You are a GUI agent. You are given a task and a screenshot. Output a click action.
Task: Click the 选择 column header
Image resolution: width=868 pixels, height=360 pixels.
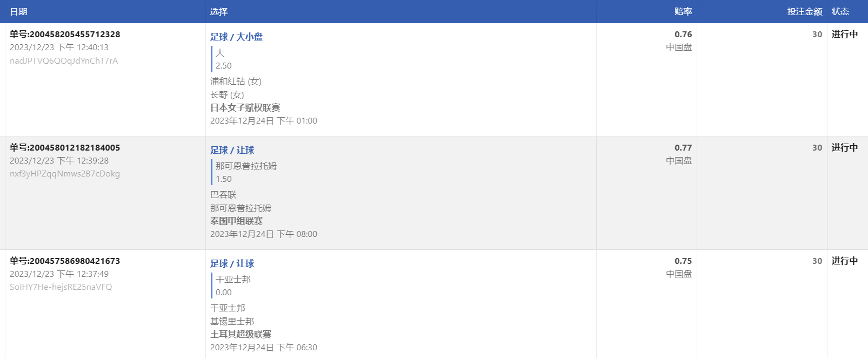(219, 11)
